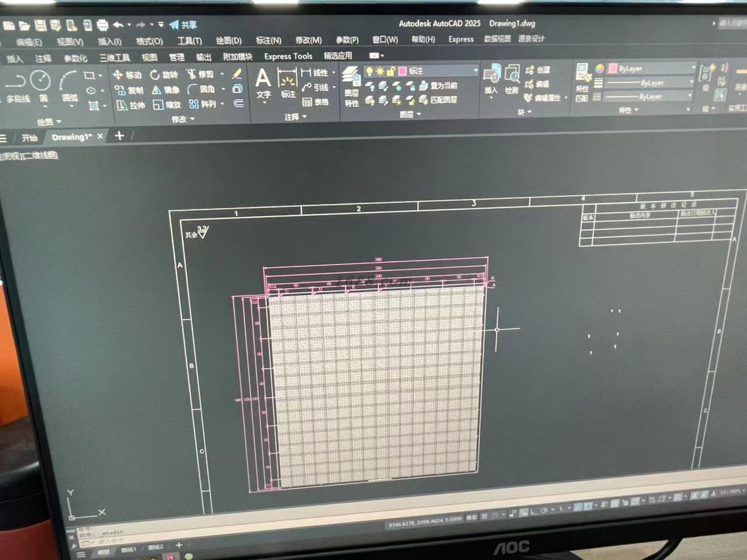Select the Move (移动) tool
This screenshot has height=560, width=747.
pyautogui.click(x=127, y=75)
